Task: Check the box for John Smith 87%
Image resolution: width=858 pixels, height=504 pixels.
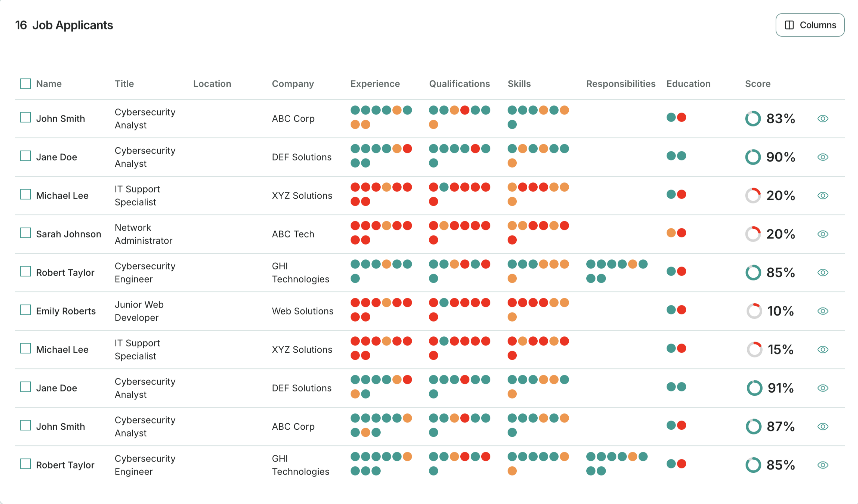Action: click(25, 425)
